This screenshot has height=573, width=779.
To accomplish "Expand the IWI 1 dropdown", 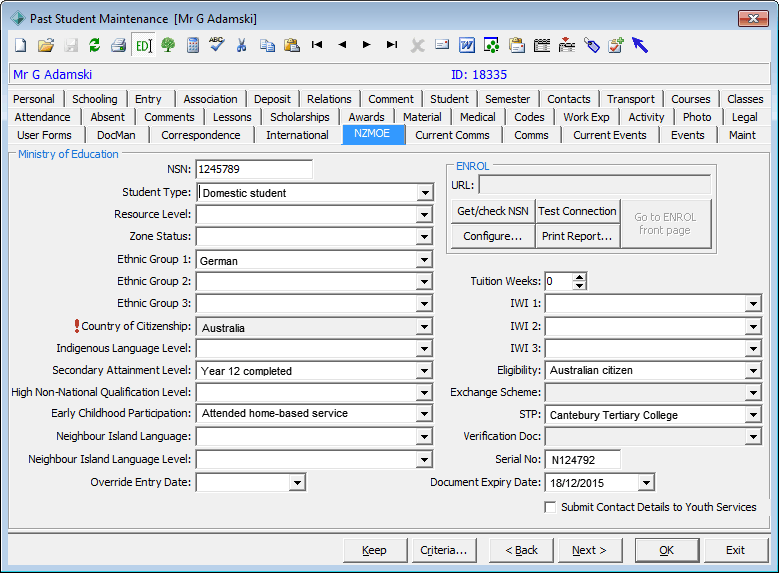I will coord(753,304).
